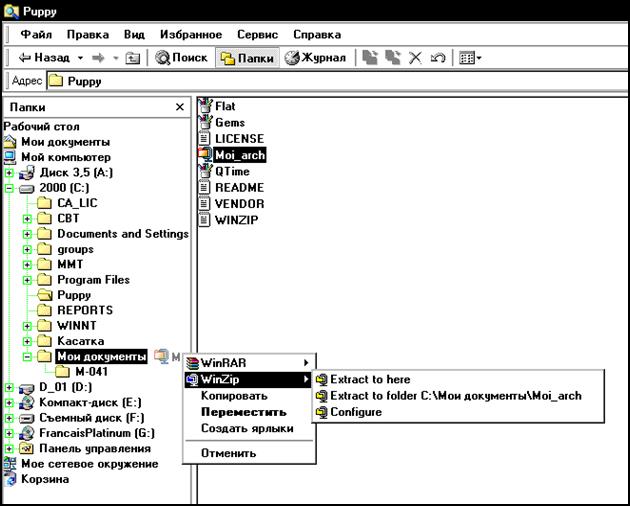Select the LICENSE text file icon
The image size is (630, 506).
click(x=205, y=139)
